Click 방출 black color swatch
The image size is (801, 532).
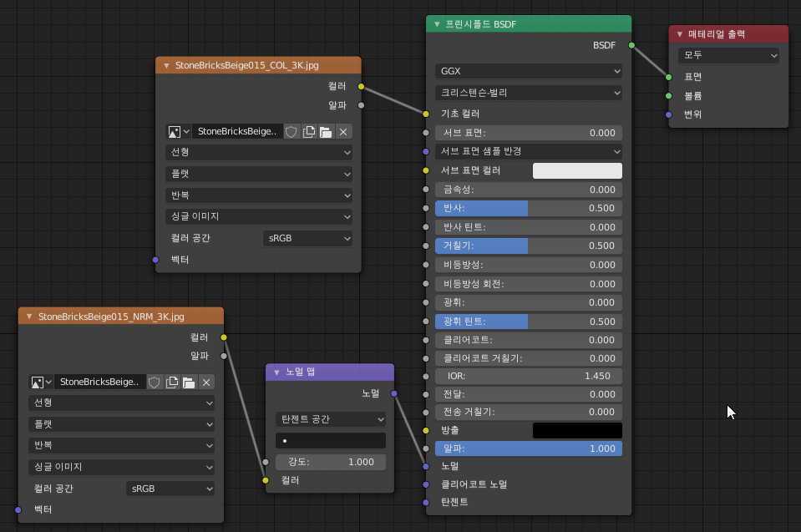pyautogui.click(x=577, y=430)
